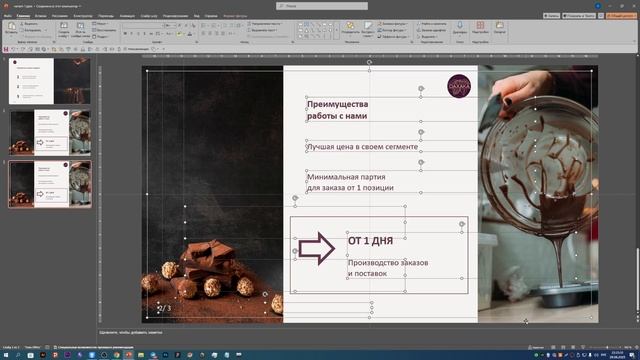Align text left

tap(203, 33)
